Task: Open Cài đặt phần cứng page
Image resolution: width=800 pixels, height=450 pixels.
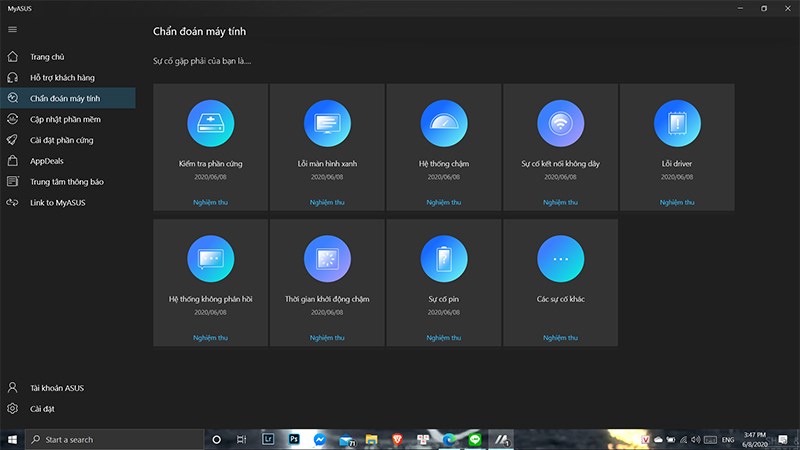Action: coord(61,140)
